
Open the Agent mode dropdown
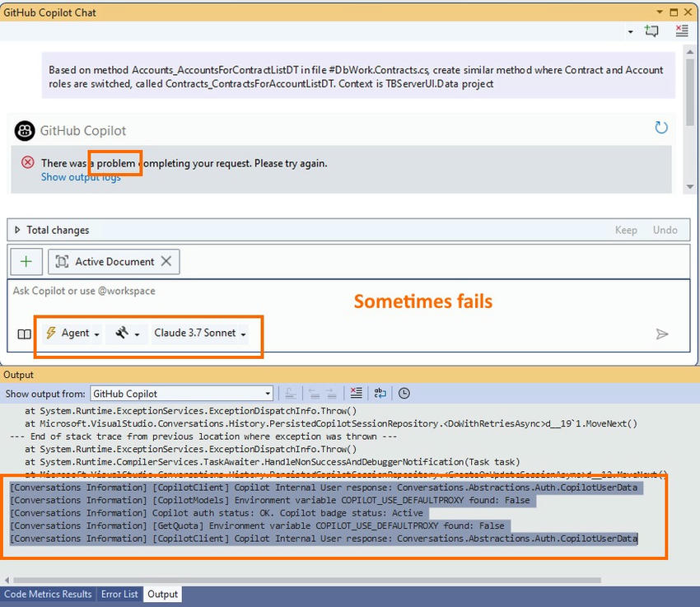72,334
